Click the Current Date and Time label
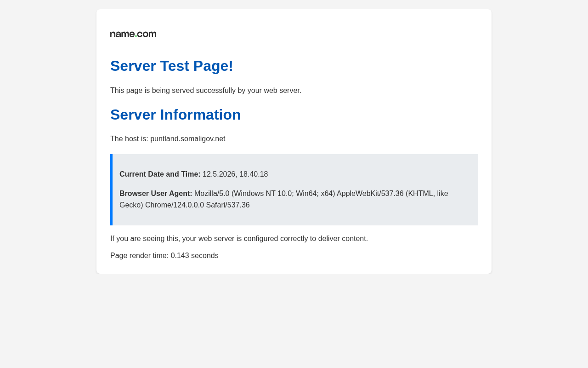 160,174
